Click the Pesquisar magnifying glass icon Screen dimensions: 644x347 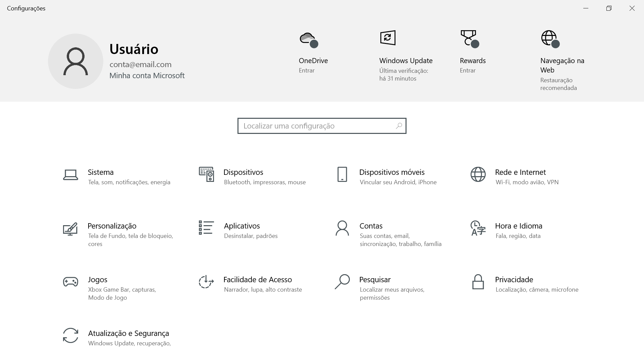[342, 282]
